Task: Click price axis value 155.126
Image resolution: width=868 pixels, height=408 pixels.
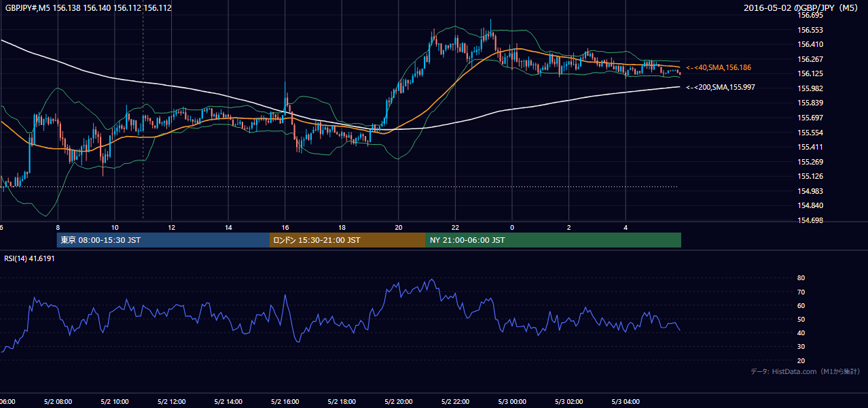Action: (810, 177)
